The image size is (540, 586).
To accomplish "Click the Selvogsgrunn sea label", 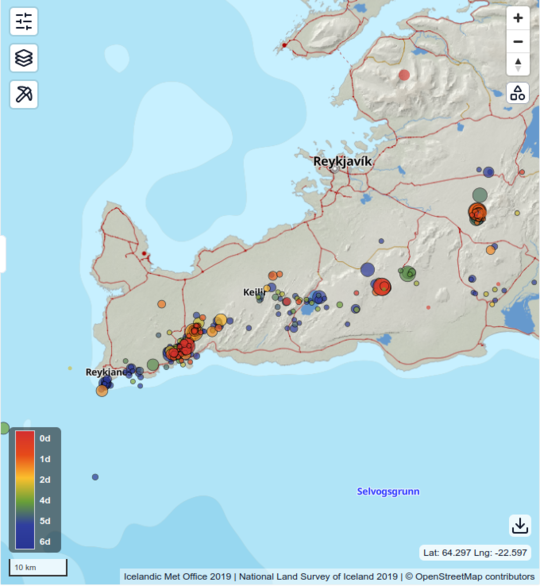I will (388, 491).
